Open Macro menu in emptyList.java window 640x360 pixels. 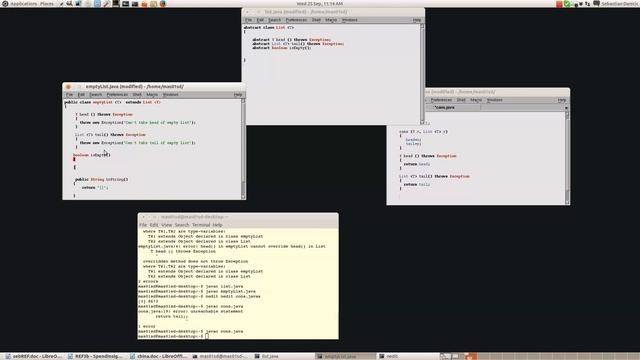pos(152,95)
